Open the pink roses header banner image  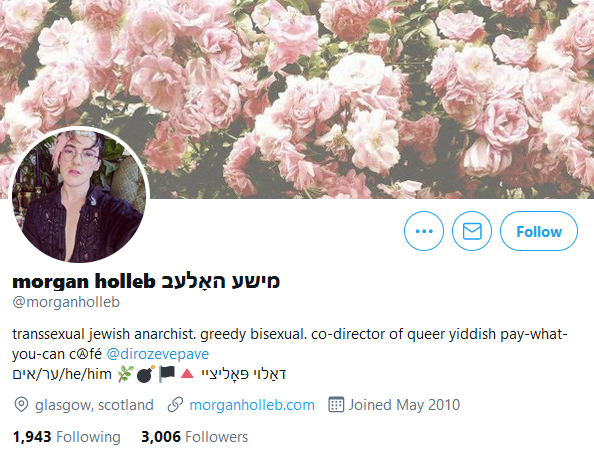(297, 99)
